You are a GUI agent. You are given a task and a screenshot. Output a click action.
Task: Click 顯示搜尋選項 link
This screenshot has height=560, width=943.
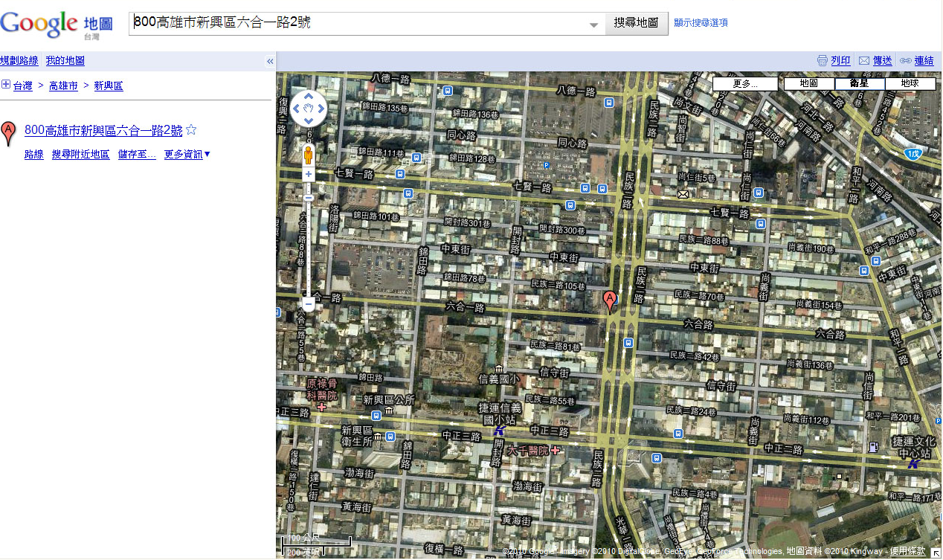pos(701,23)
